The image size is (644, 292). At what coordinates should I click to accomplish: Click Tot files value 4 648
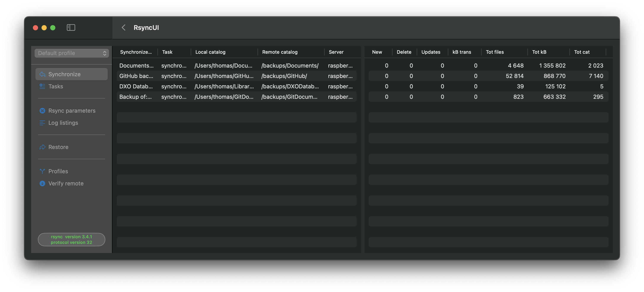tap(516, 66)
